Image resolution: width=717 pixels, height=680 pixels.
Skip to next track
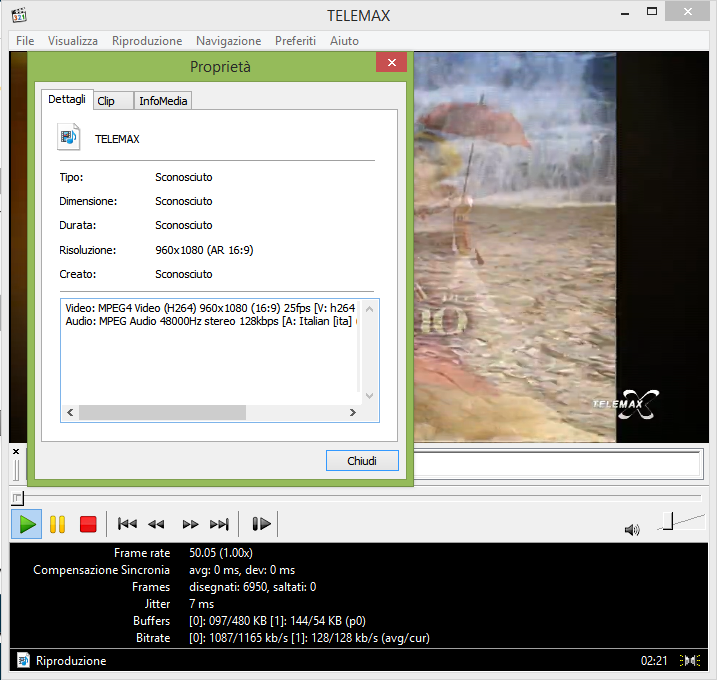click(219, 524)
